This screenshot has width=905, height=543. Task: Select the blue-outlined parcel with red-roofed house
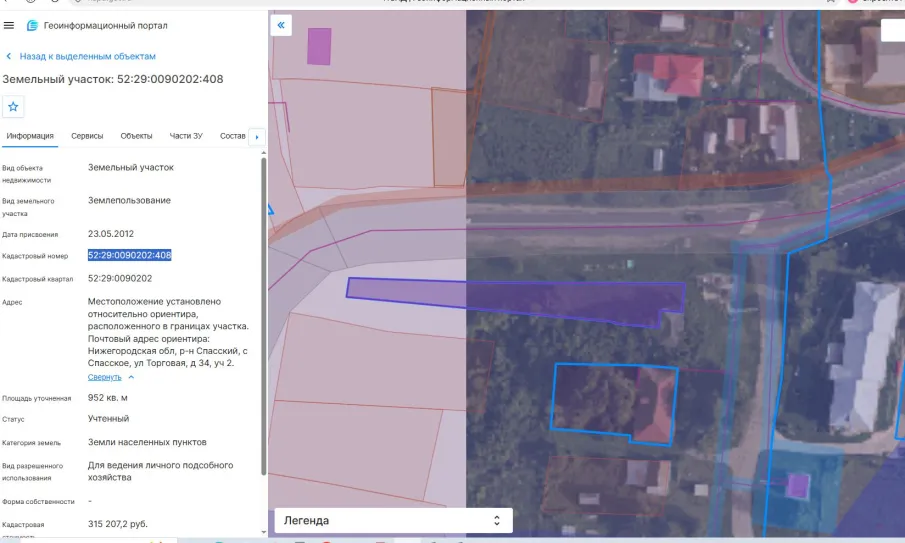(x=613, y=402)
